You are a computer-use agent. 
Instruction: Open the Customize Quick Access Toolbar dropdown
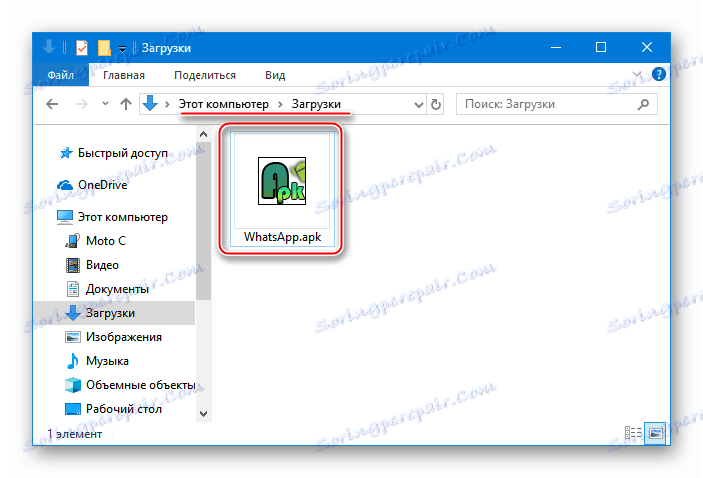[122, 48]
